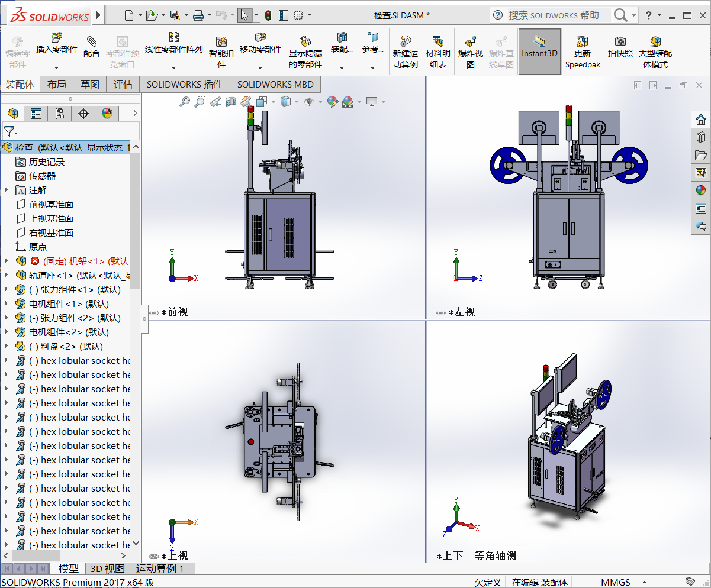
Task: Open the File Explorer folder task pane icon
Action: 701,155
